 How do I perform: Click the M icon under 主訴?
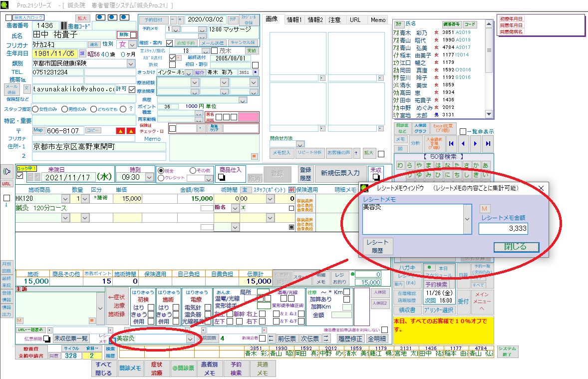click(19, 321)
